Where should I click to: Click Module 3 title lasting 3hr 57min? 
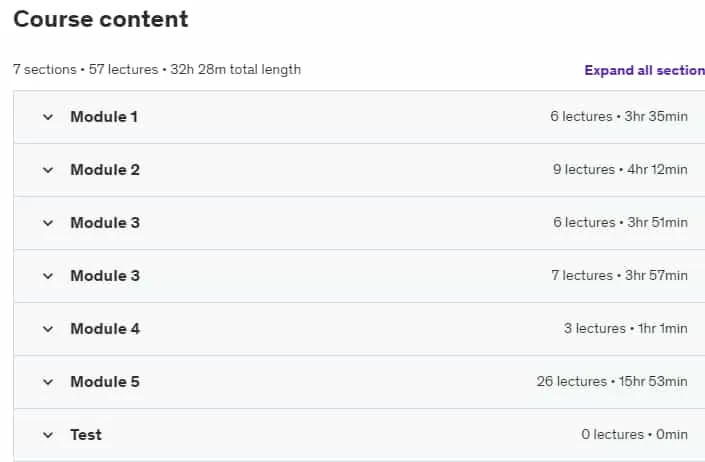click(x=105, y=276)
